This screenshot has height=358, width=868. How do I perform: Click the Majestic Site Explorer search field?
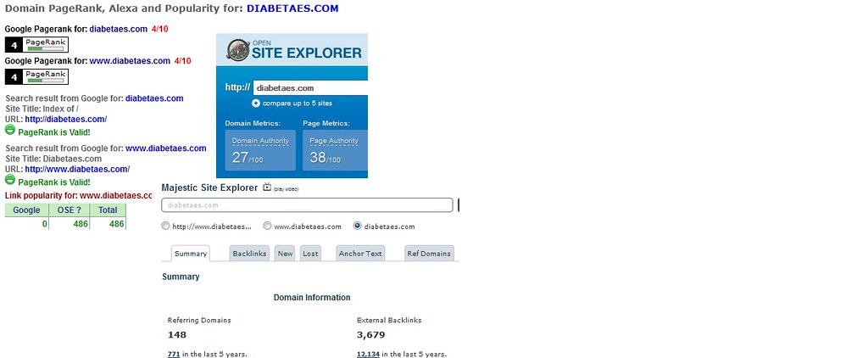click(x=307, y=205)
